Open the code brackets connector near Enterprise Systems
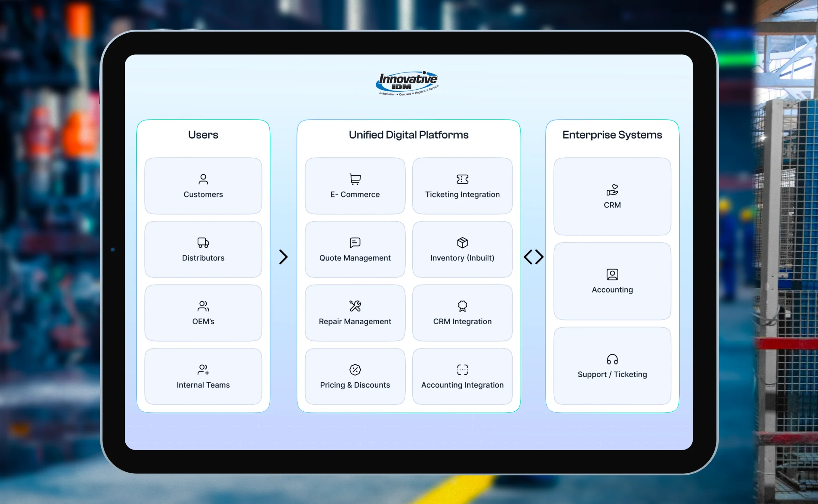 (x=534, y=257)
